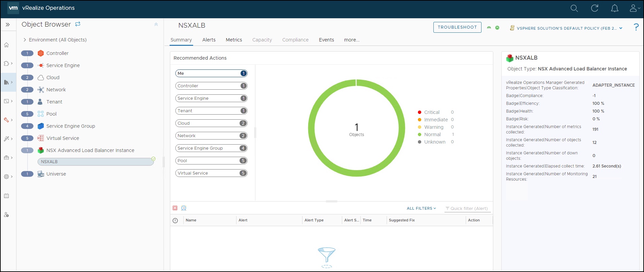The width and height of the screenshot is (644, 272).
Task: Click the Universe icon in the tree
Action: click(41, 174)
